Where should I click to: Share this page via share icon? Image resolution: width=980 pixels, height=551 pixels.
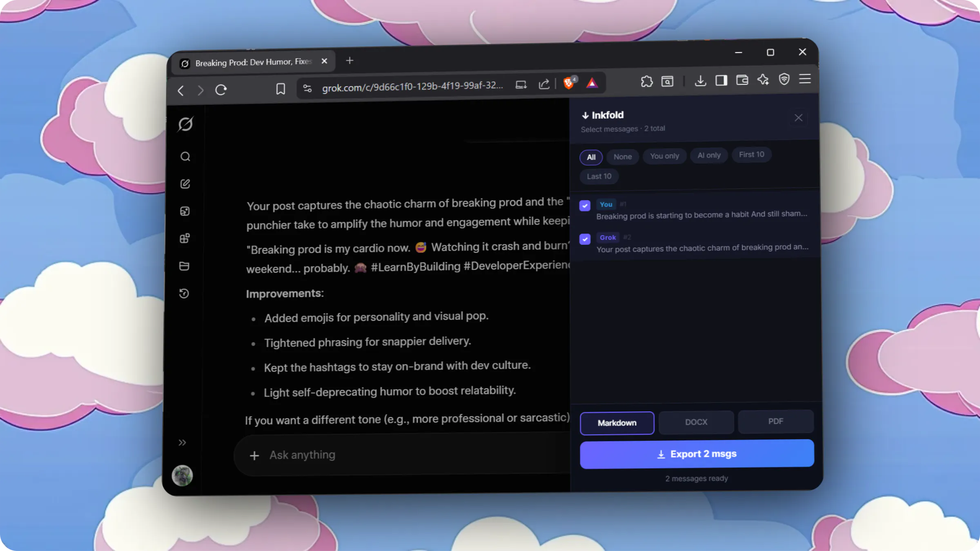pos(544,84)
